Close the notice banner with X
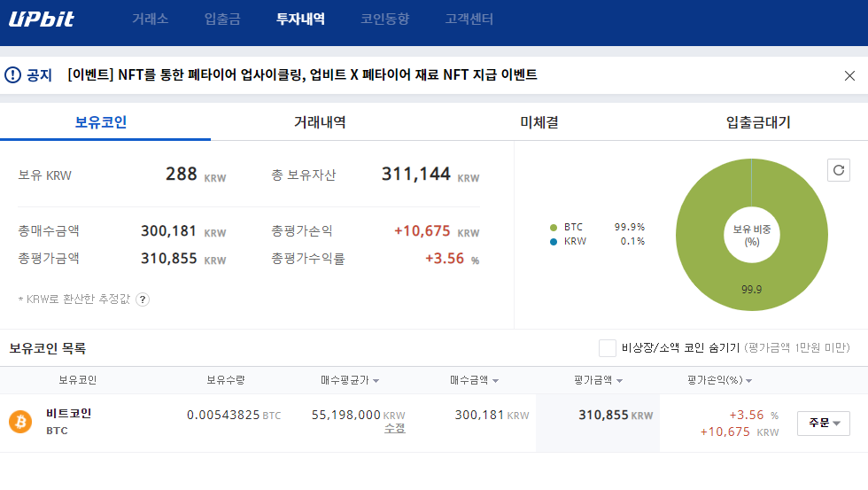 tap(849, 76)
